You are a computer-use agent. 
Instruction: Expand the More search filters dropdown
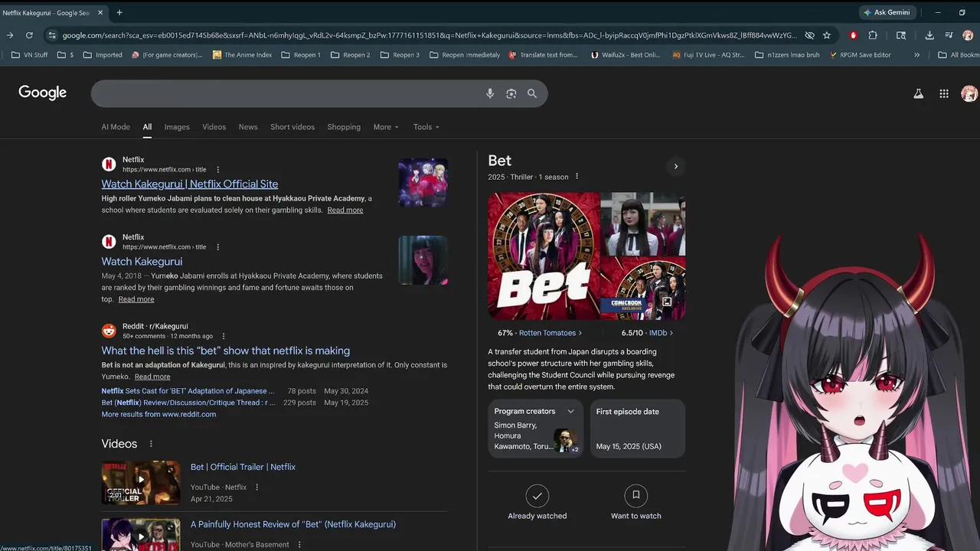point(386,127)
